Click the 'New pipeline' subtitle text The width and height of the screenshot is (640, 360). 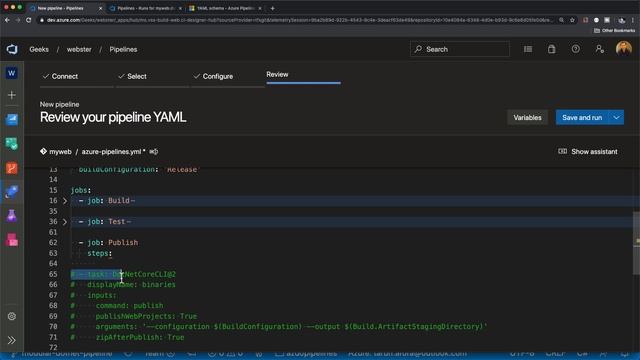point(60,104)
